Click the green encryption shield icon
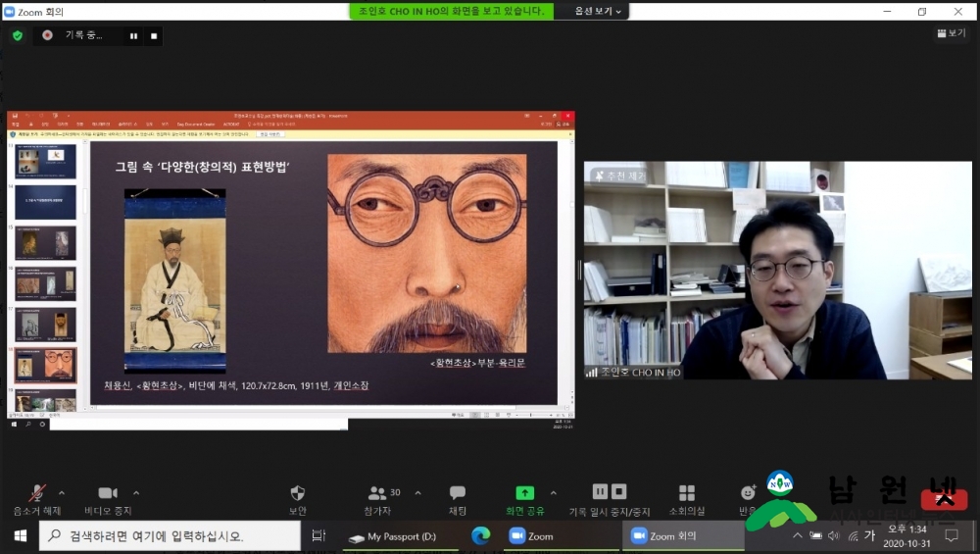The height and width of the screenshot is (554, 980). [18, 35]
